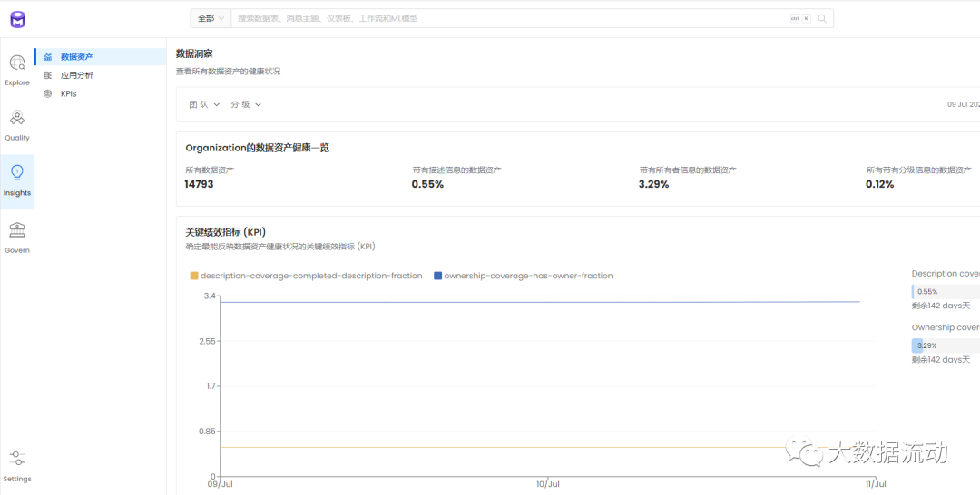Click the 3.4 y-axis value

click(x=210, y=296)
